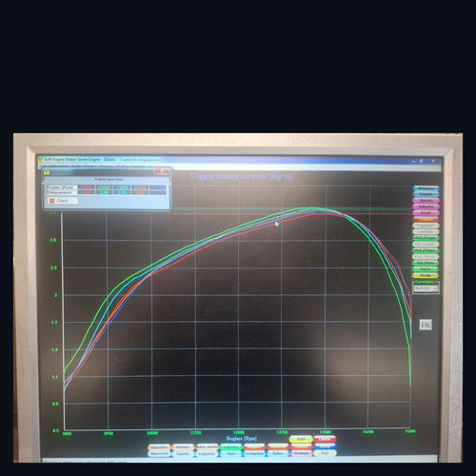Click the Valor medio button

click(x=208, y=446)
